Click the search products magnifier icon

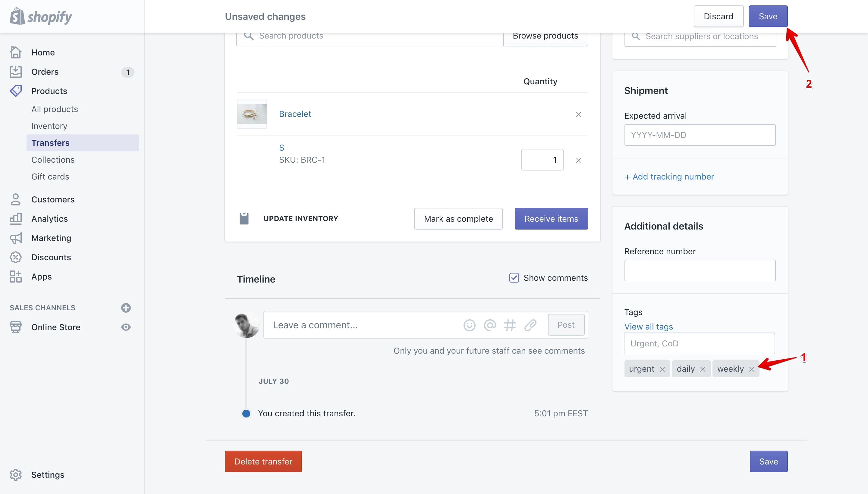[249, 36]
